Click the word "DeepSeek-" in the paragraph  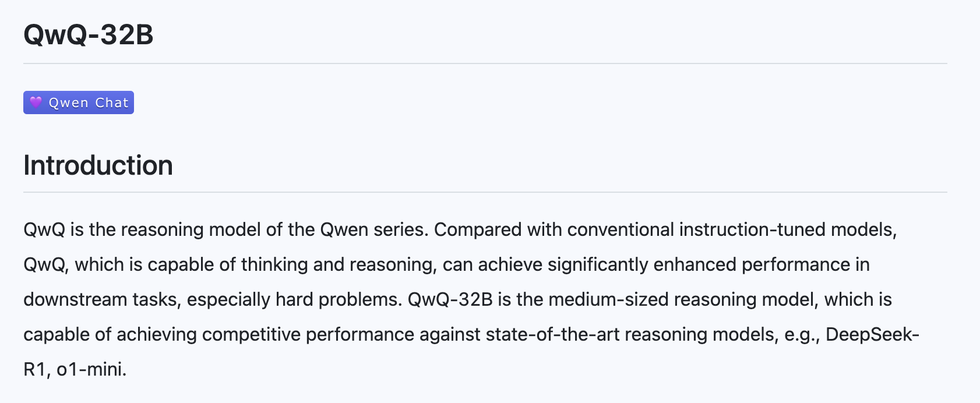pyautogui.click(x=872, y=334)
